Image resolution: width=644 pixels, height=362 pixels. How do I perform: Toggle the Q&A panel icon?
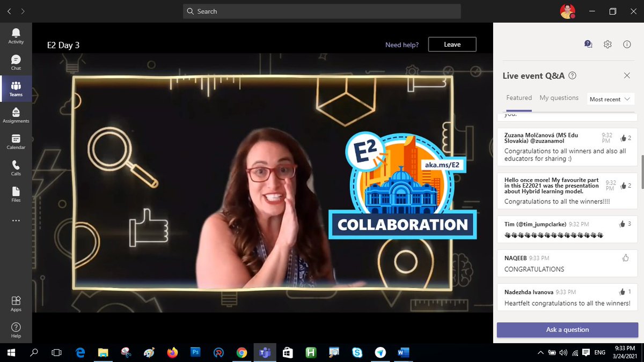coord(588,45)
